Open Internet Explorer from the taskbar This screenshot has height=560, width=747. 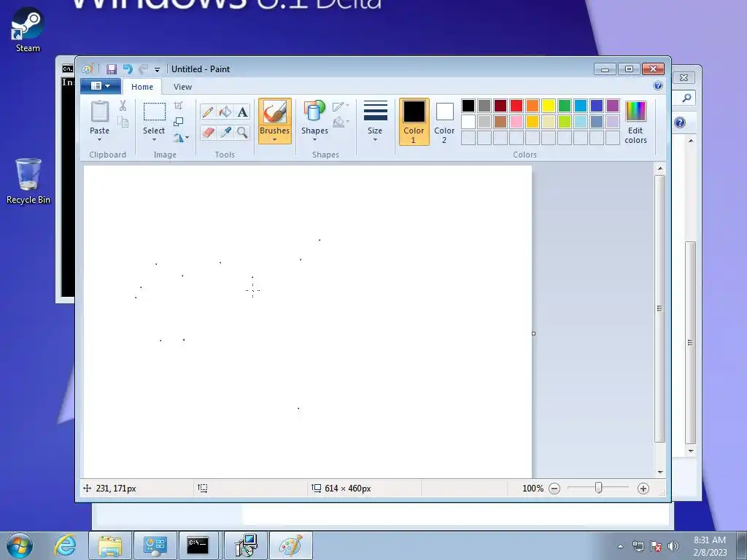click(65, 545)
